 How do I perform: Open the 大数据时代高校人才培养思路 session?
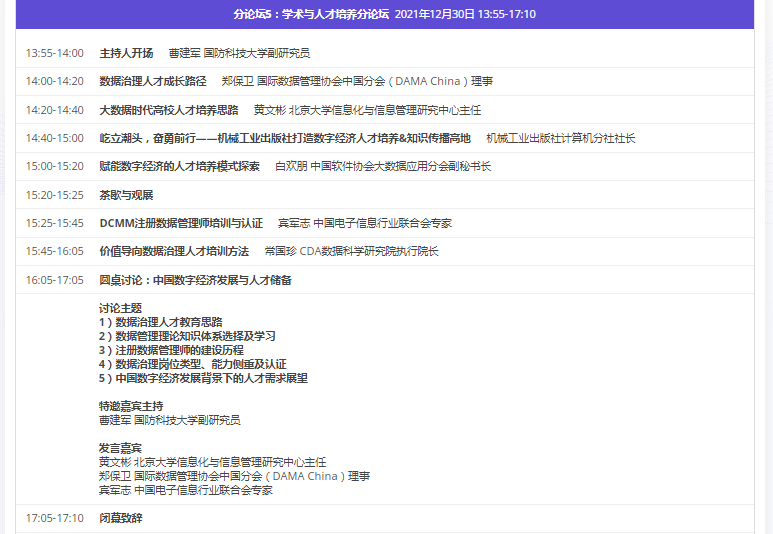[169, 110]
